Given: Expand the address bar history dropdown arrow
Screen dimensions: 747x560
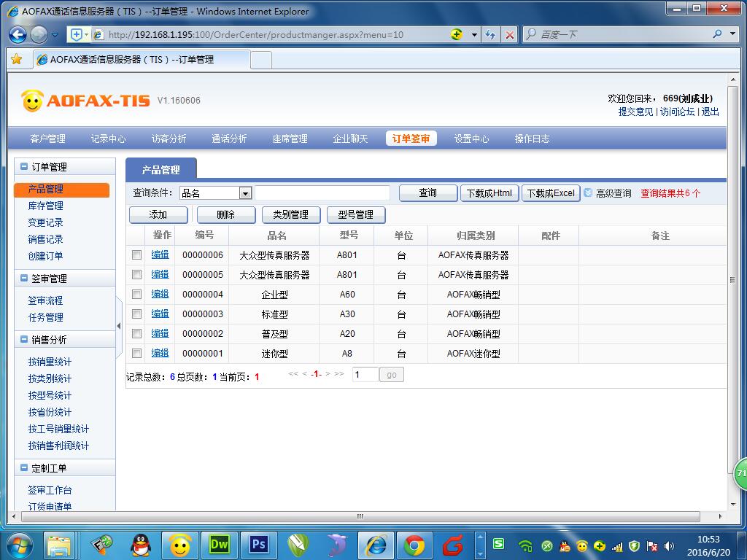Looking at the screenshot, I should (x=474, y=34).
